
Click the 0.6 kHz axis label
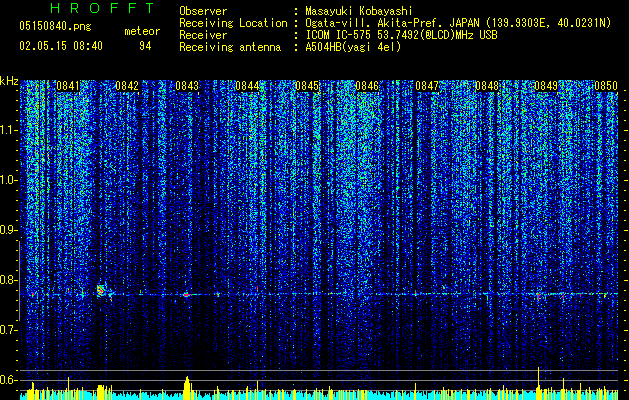(9, 380)
